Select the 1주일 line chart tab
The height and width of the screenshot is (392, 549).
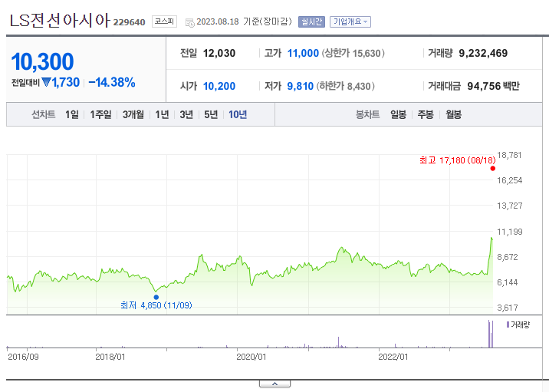[x=100, y=114]
